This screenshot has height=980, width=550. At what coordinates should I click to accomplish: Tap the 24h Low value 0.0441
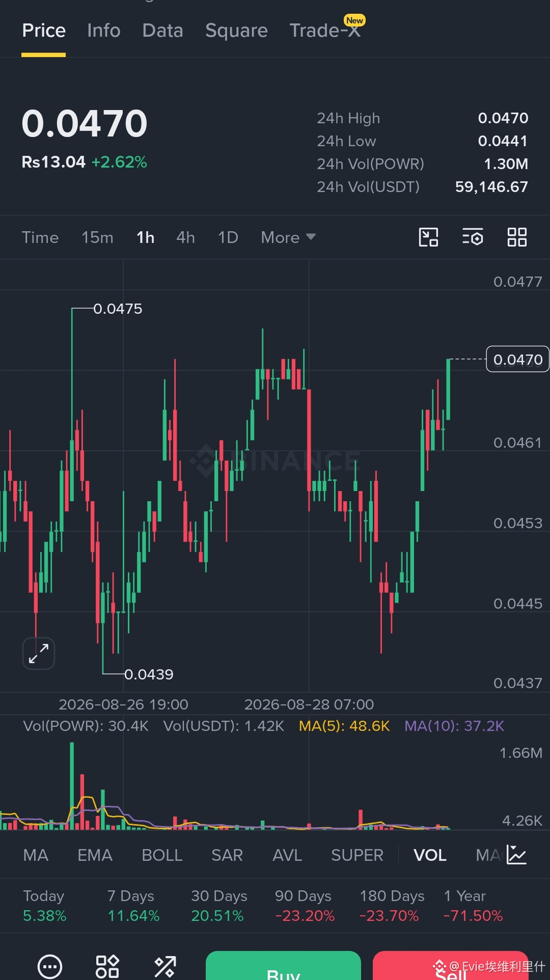[503, 141]
